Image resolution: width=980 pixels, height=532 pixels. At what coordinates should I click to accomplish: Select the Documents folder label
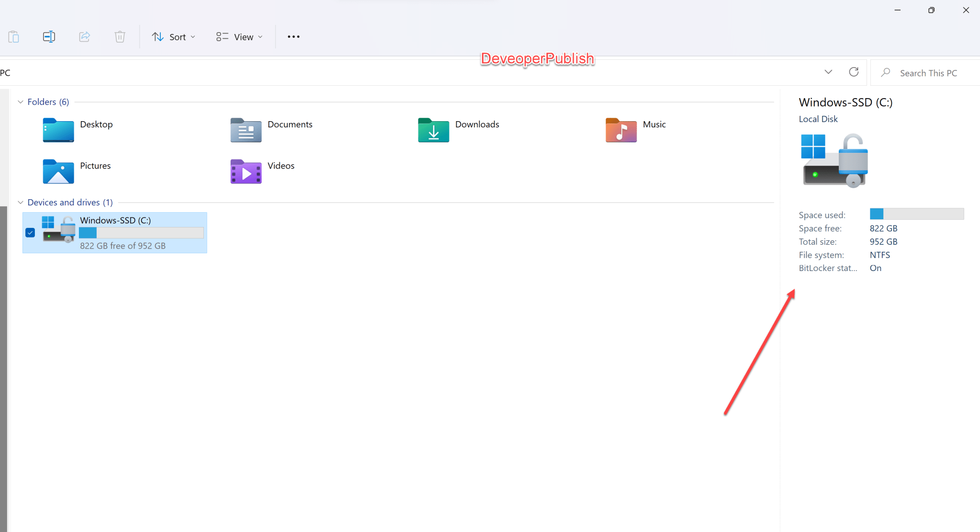[x=290, y=125]
